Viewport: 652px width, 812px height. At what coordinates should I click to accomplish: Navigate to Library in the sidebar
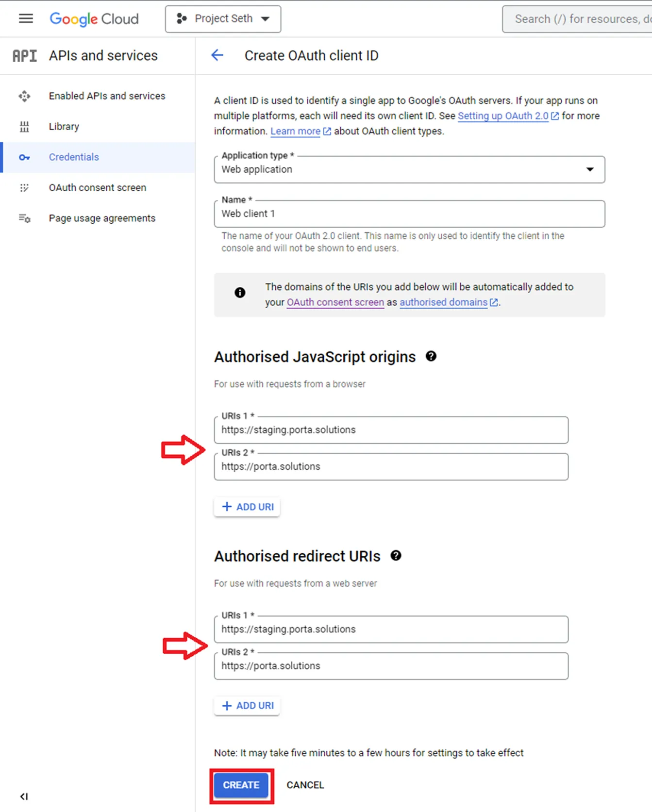(x=64, y=126)
